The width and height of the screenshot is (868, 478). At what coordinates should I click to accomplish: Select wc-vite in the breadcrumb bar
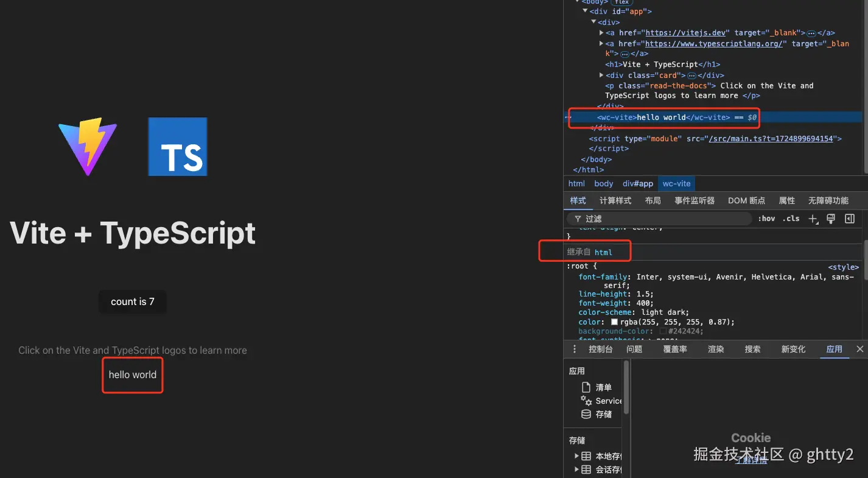pos(676,183)
